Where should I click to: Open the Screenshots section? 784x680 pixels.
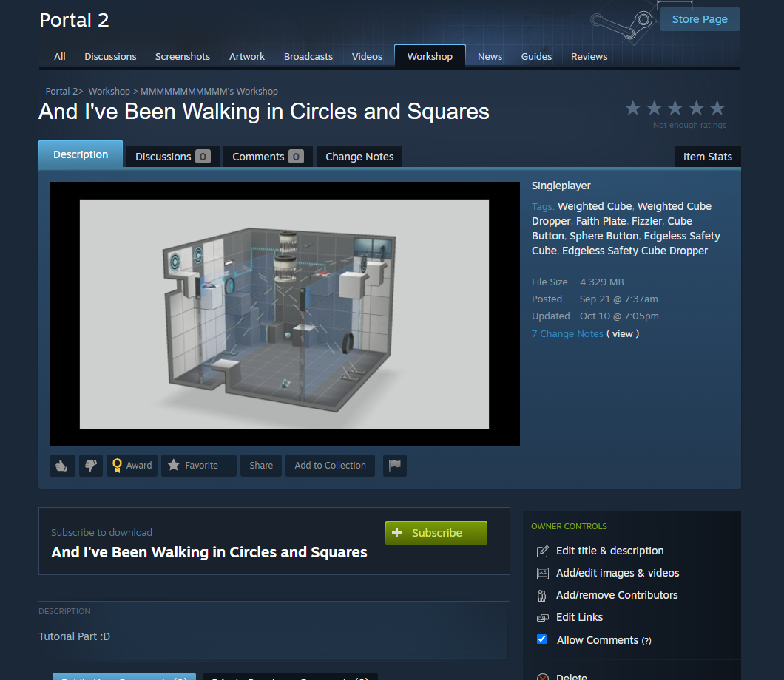(182, 56)
